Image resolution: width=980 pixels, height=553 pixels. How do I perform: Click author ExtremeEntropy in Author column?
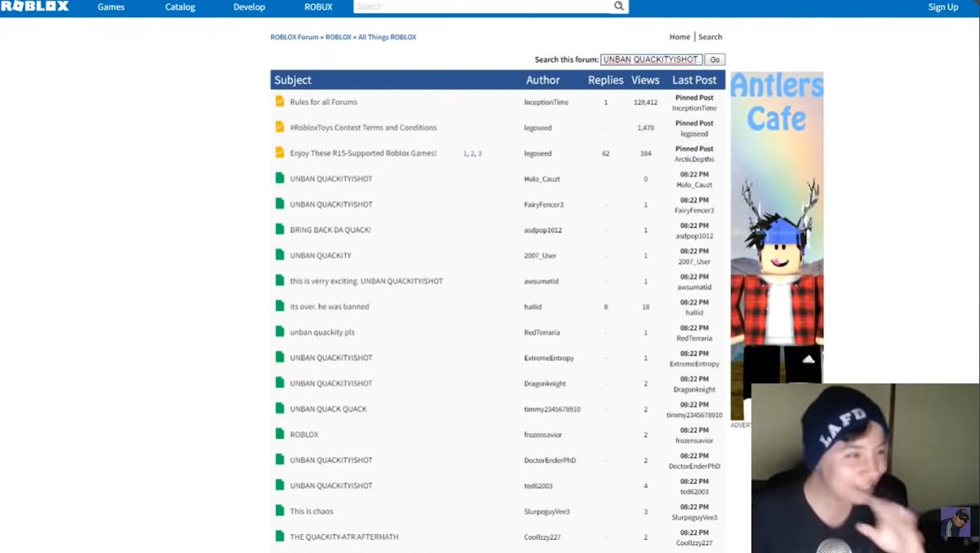click(549, 358)
